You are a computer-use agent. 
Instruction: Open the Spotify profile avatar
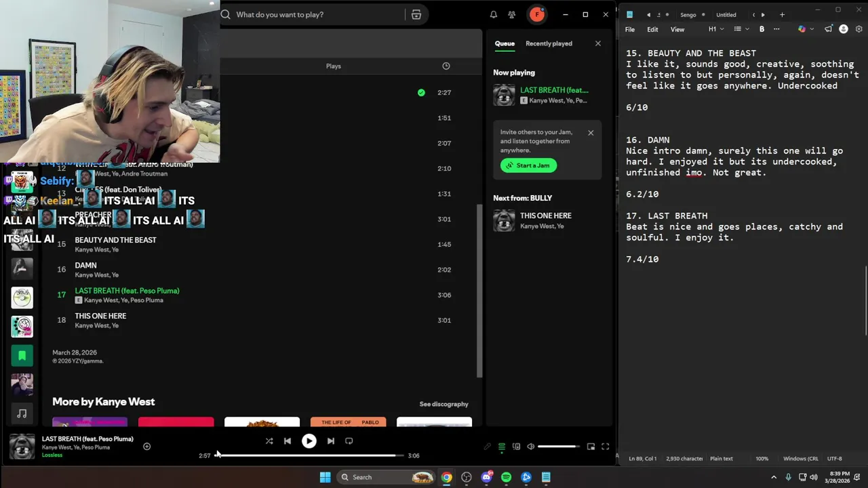click(537, 14)
